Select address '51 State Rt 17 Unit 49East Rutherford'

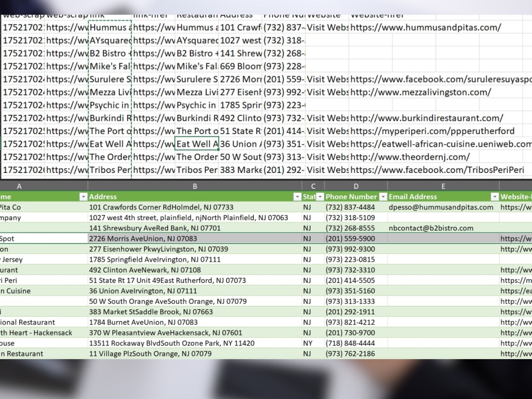[x=195, y=280]
